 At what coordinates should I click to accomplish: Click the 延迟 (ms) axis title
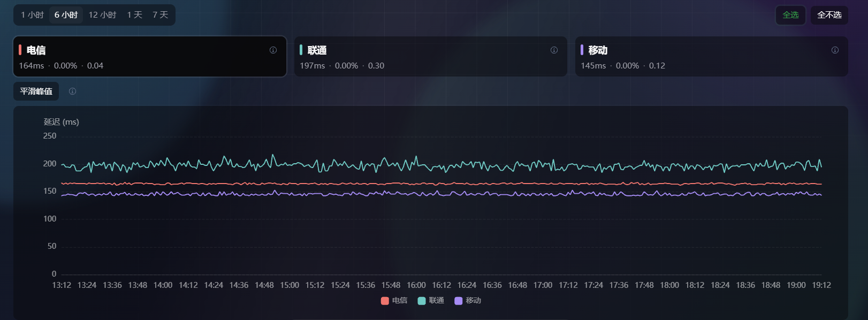tap(62, 122)
